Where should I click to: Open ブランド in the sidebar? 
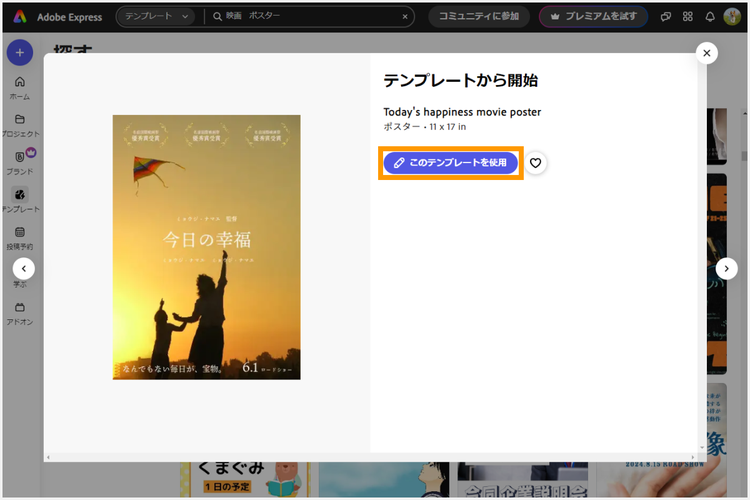coord(20,163)
